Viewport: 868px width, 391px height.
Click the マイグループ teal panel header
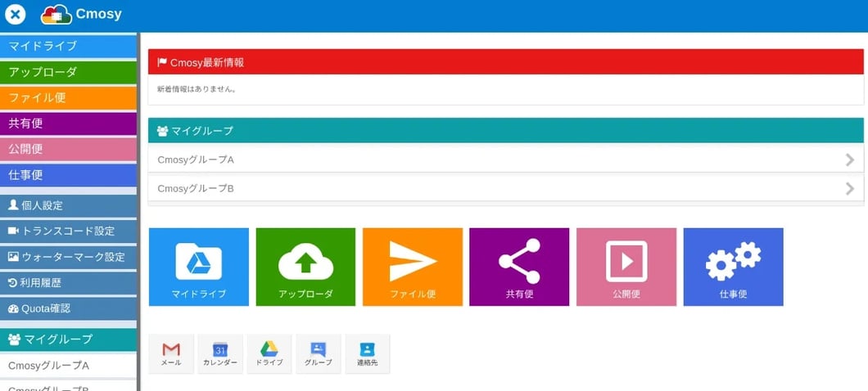tap(505, 131)
